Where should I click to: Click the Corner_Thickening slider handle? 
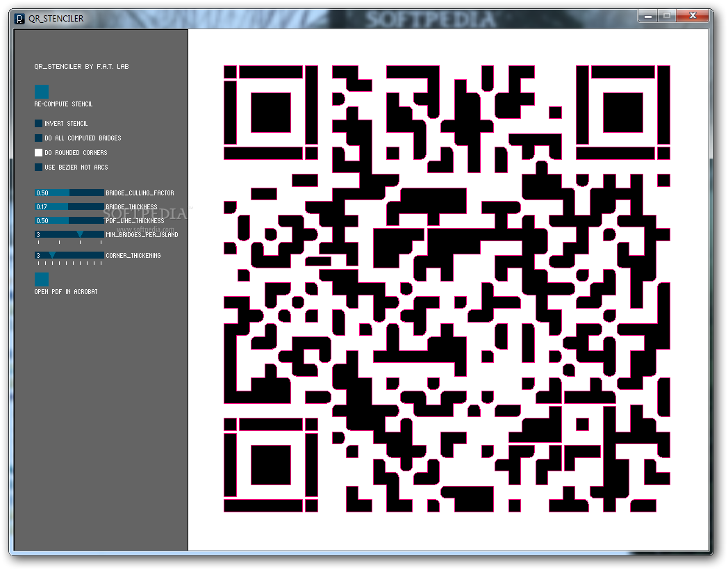click(x=52, y=255)
